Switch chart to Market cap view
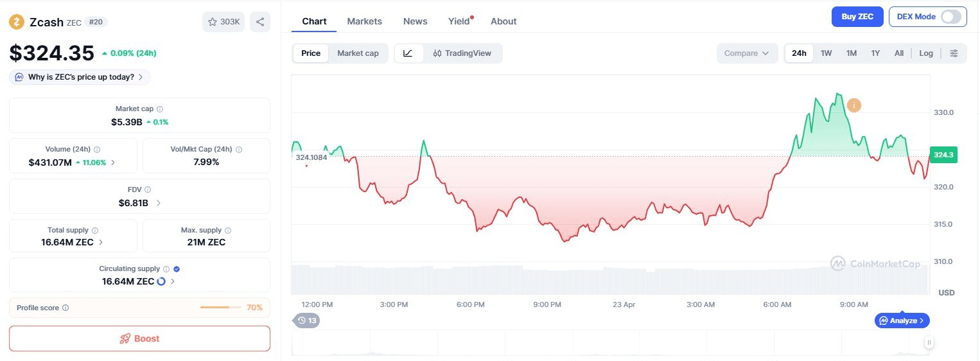This screenshot has height=361, width=980. point(358,53)
